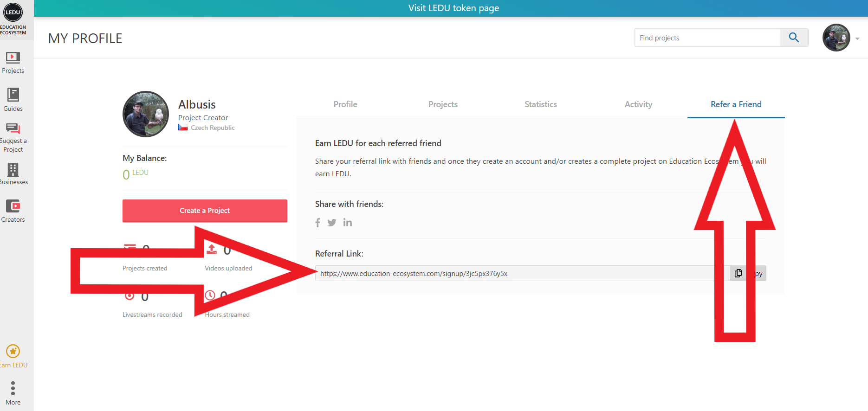Share referral via LinkedIn icon
This screenshot has width=868, height=411.
point(348,223)
